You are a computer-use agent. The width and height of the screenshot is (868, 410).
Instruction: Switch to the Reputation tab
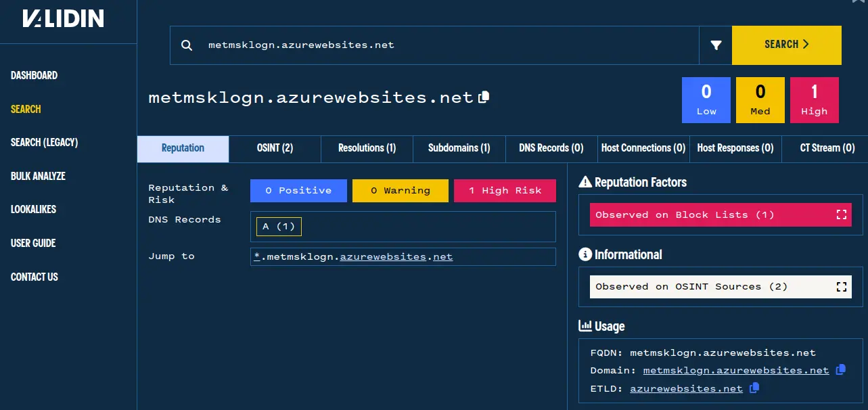(183, 148)
